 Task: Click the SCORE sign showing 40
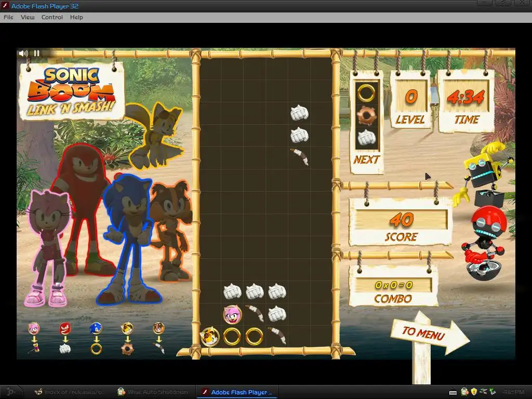click(x=401, y=222)
